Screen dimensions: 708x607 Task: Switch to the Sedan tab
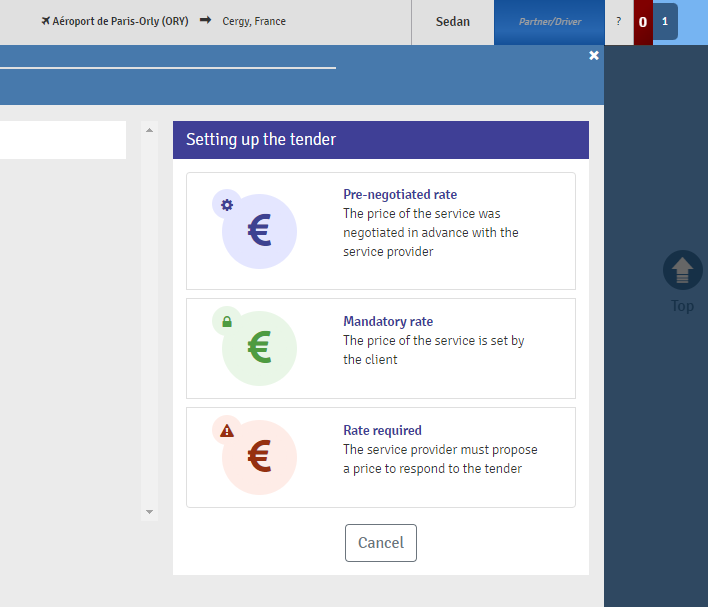point(453,22)
